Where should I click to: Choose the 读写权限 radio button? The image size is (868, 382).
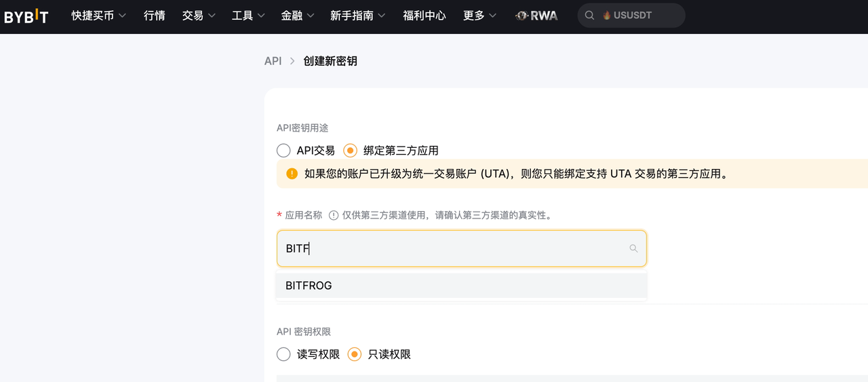point(283,354)
